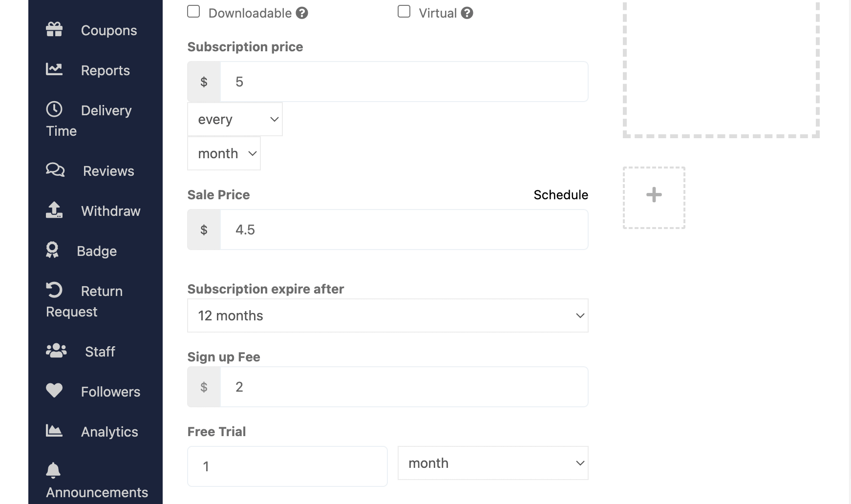
Task: Click the Coupons gift icon in sidebar
Action: click(x=54, y=30)
